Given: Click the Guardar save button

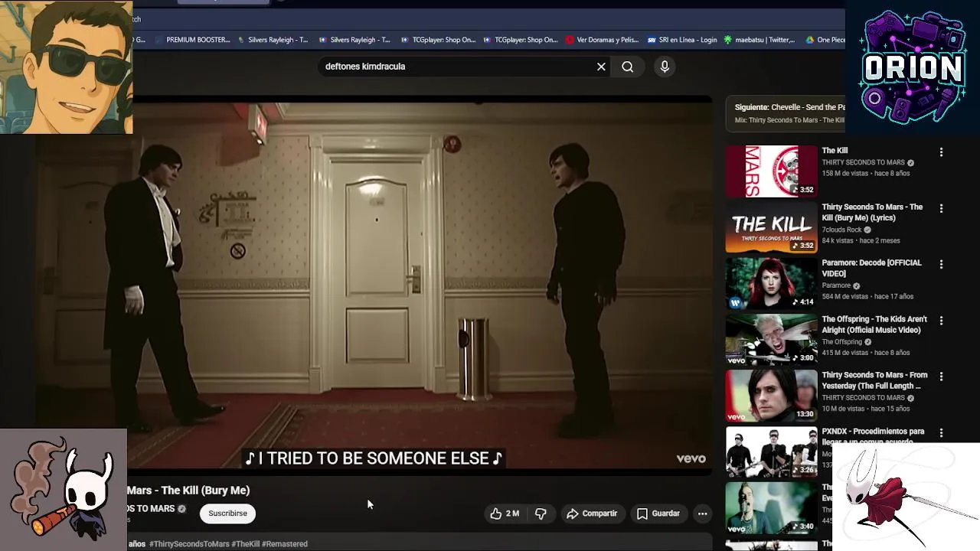Looking at the screenshot, I should pyautogui.click(x=658, y=514).
